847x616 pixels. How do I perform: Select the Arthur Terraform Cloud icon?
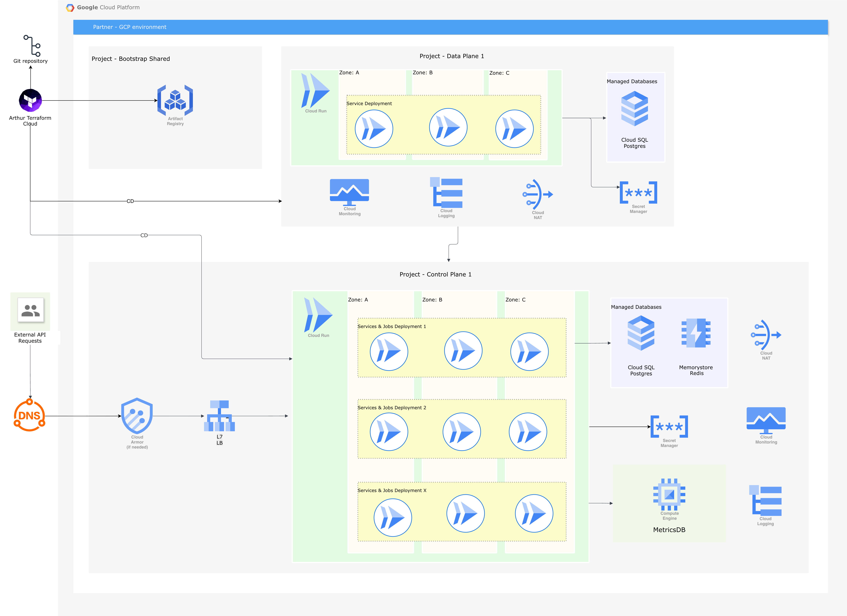click(x=30, y=100)
